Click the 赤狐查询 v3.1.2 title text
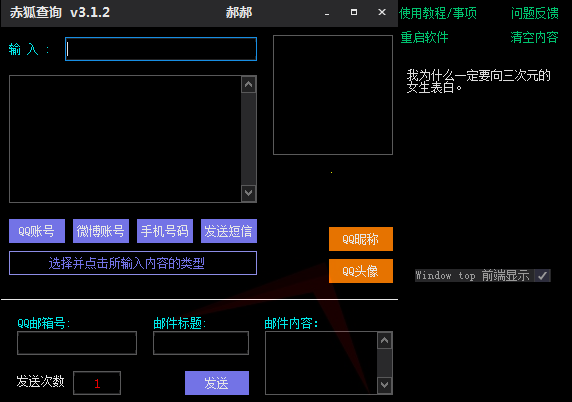Screen dimensions: 572x402 point(60,13)
